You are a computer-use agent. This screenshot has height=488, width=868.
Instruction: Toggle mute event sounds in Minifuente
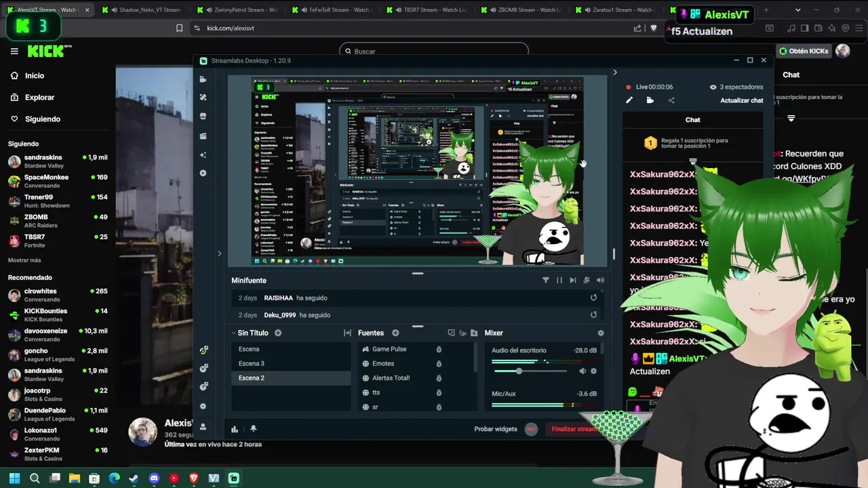click(x=587, y=281)
